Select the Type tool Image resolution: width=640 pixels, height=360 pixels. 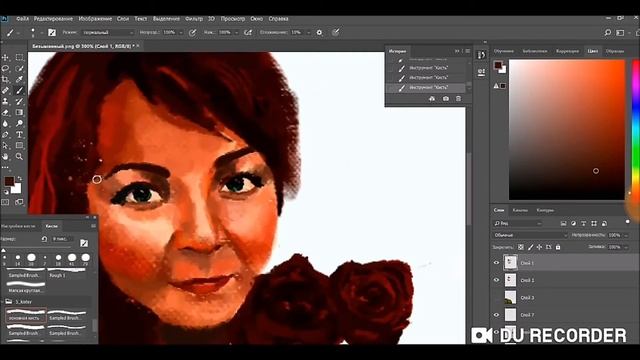click(x=19, y=134)
